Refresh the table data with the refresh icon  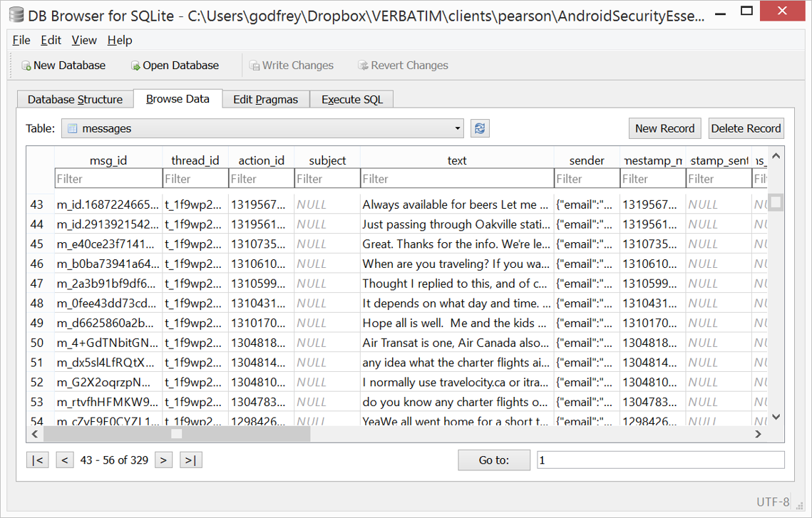point(480,128)
